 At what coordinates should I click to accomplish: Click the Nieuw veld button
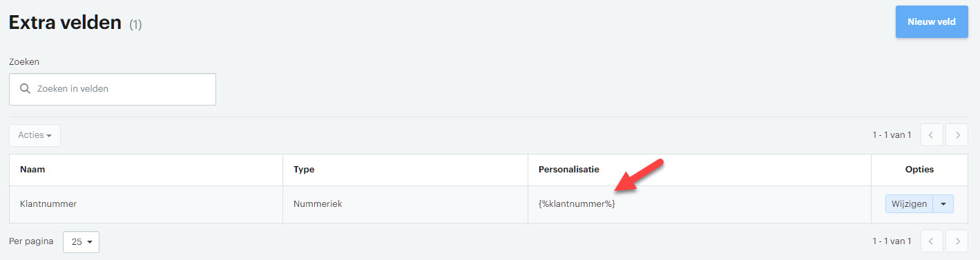pos(932,21)
